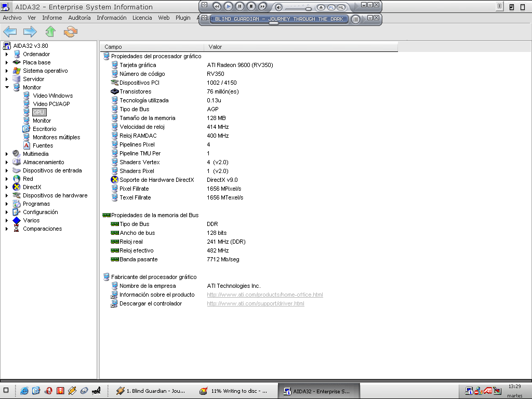Open the Auditoría menu
Viewport: 532px width, 399px height.
(x=79, y=18)
